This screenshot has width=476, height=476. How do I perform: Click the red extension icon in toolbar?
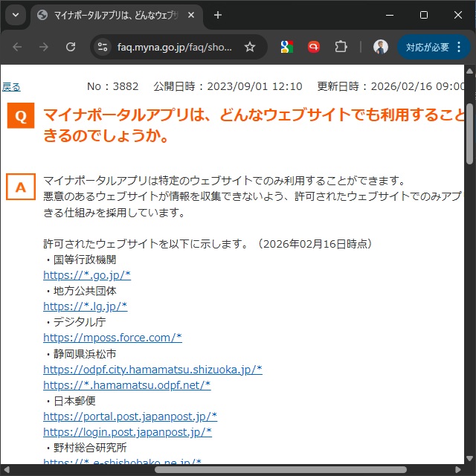(313, 47)
